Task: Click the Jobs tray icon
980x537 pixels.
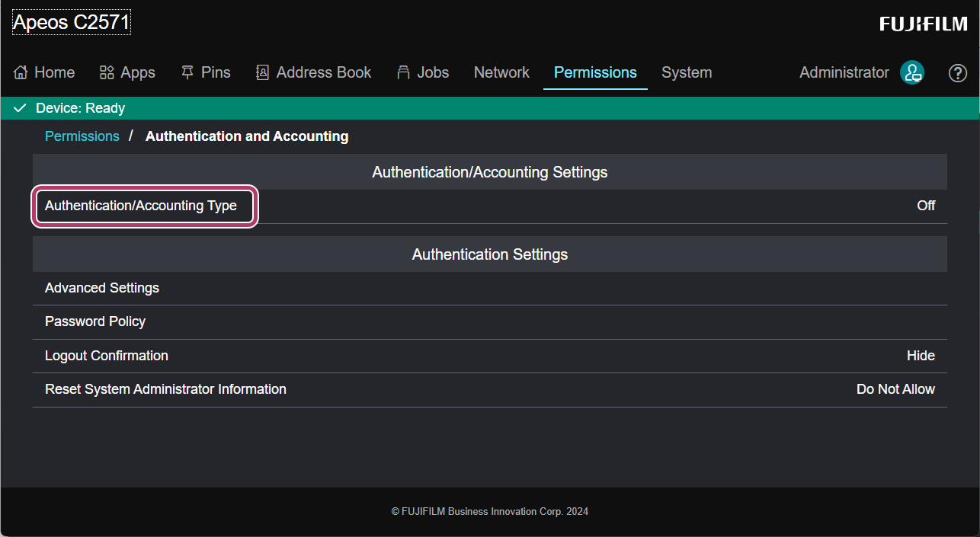Action: click(x=404, y=72)
